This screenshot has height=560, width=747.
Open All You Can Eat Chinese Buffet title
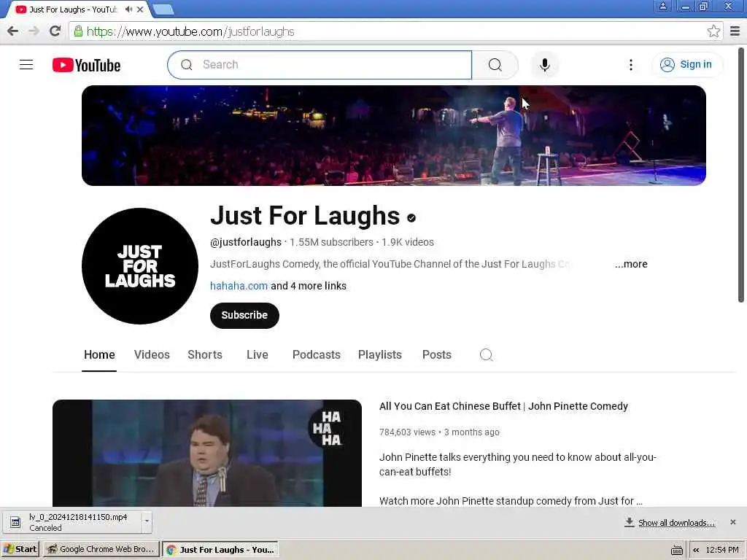[503, 406]
